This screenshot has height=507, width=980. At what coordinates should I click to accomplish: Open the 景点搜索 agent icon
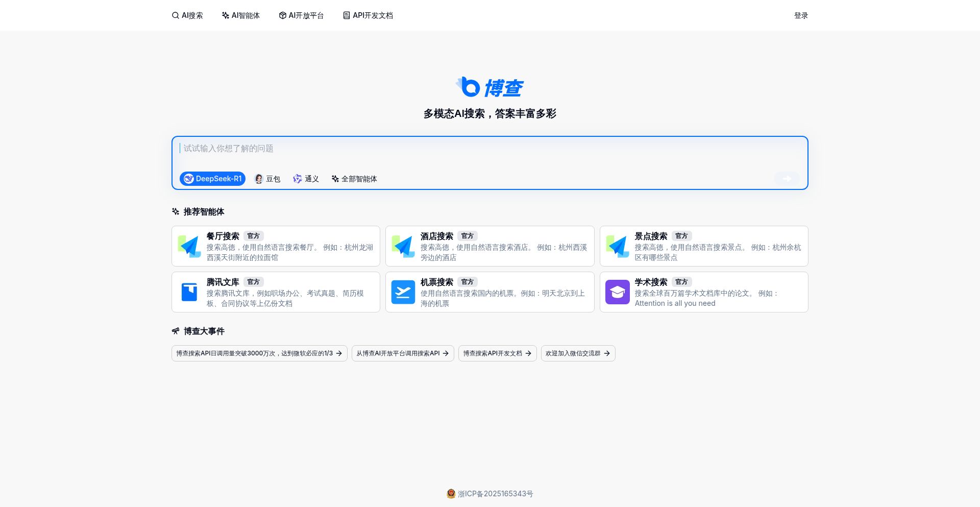coord(617,246)
